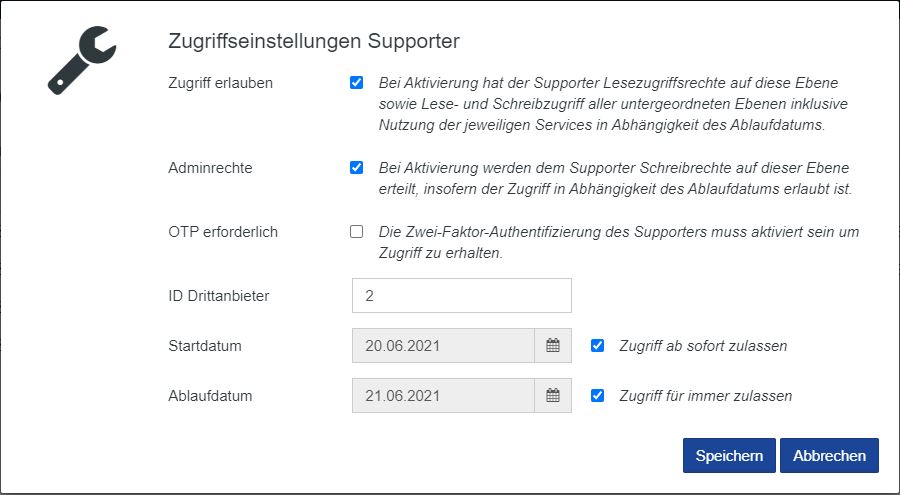Open the Startdatum calendar picker icon
This screenshot has width=900, height=495.
tap(553, 346)
